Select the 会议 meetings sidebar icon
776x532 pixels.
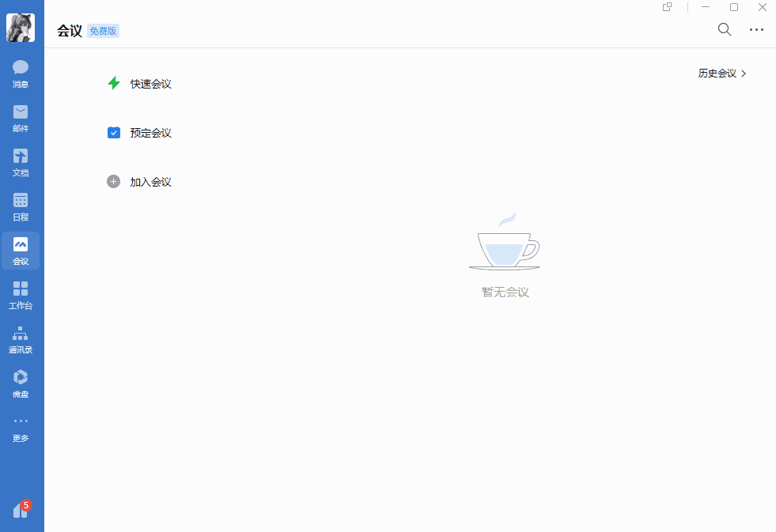[x=20, y=251]
